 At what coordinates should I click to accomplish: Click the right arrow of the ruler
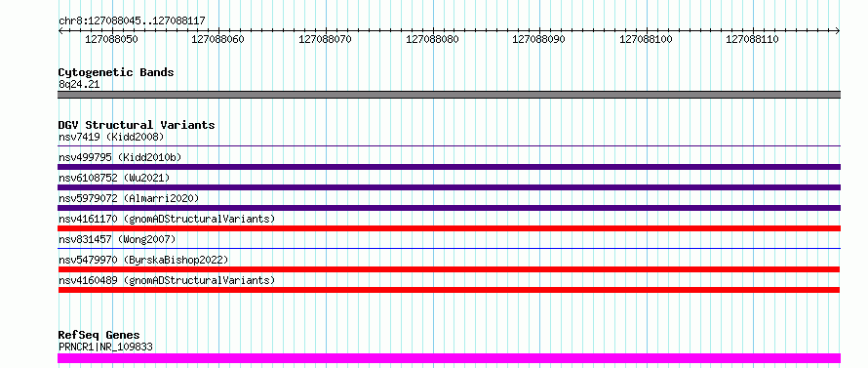pyautogui.click(x=837, y=31)
